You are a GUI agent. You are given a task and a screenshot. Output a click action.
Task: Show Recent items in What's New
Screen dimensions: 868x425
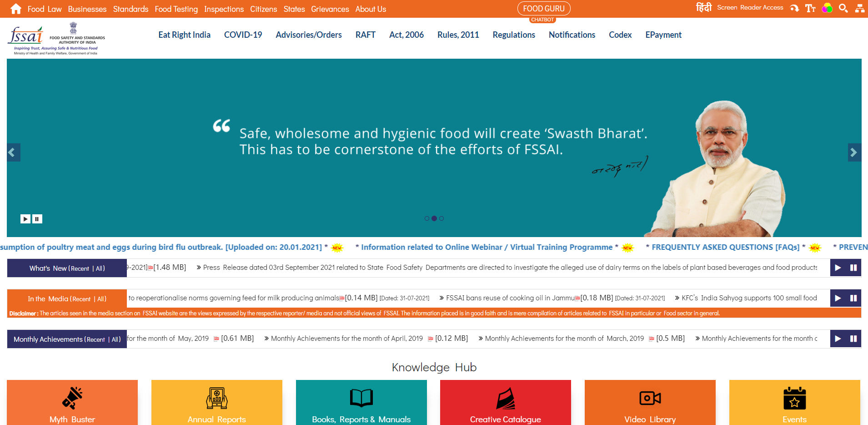80,268
